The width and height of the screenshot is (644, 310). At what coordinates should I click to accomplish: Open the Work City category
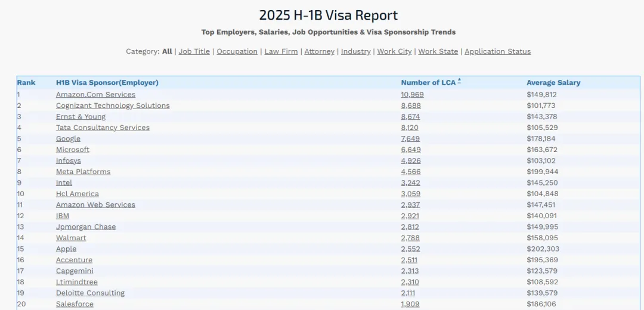pos(394,51)
